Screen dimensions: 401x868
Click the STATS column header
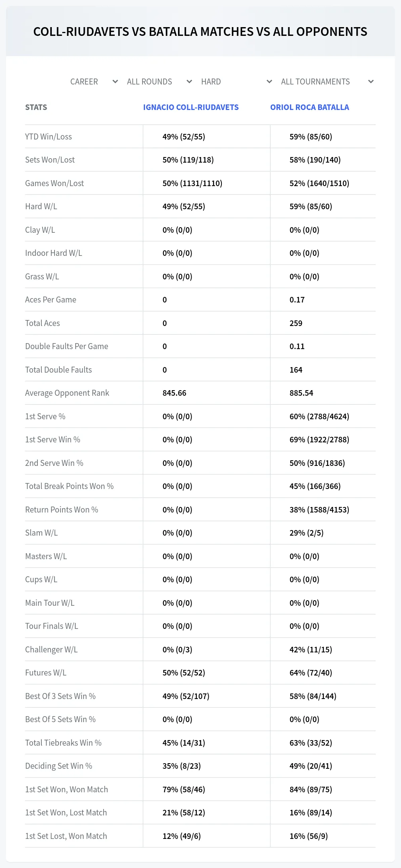36,107
